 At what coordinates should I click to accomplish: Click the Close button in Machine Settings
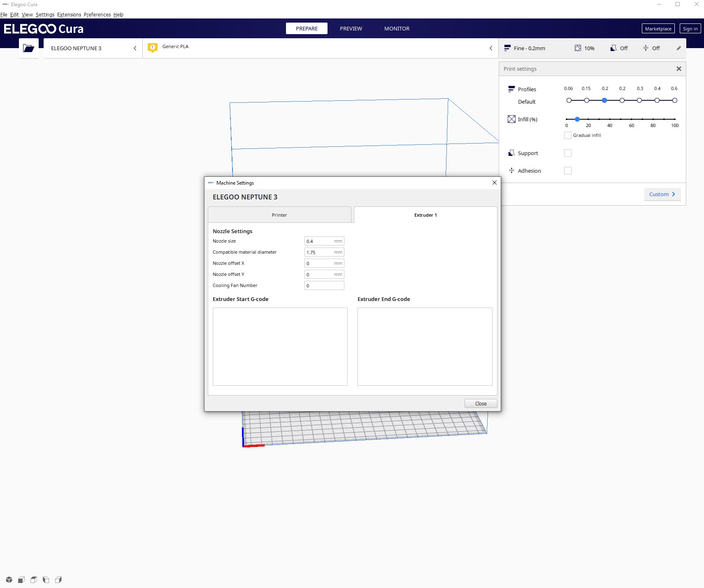(481, 403)
